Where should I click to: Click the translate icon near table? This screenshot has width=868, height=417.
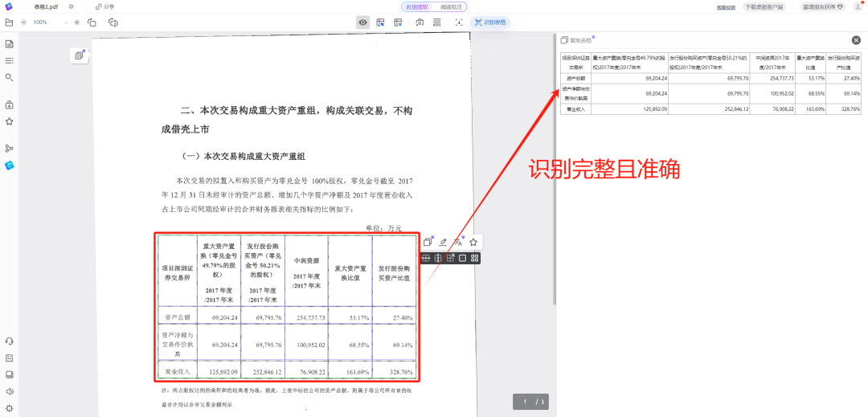pos(458,242)
